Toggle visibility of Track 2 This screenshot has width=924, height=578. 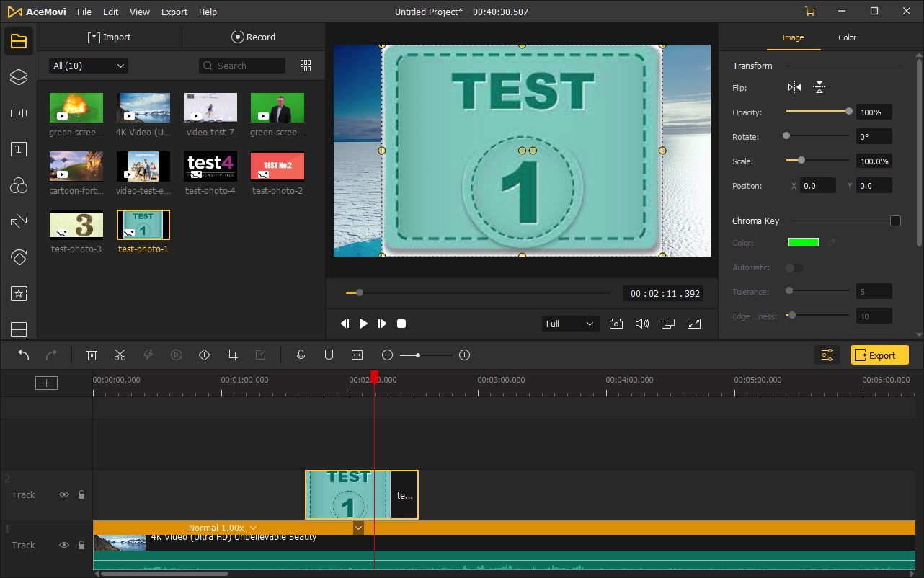coord(64,495)
